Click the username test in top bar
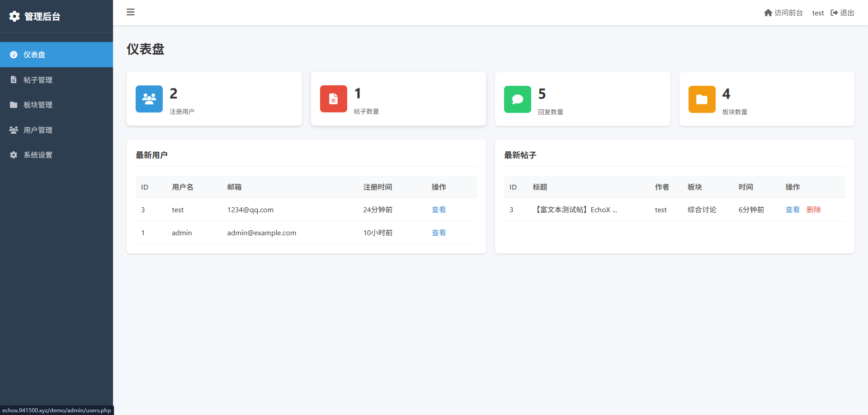 818,13
